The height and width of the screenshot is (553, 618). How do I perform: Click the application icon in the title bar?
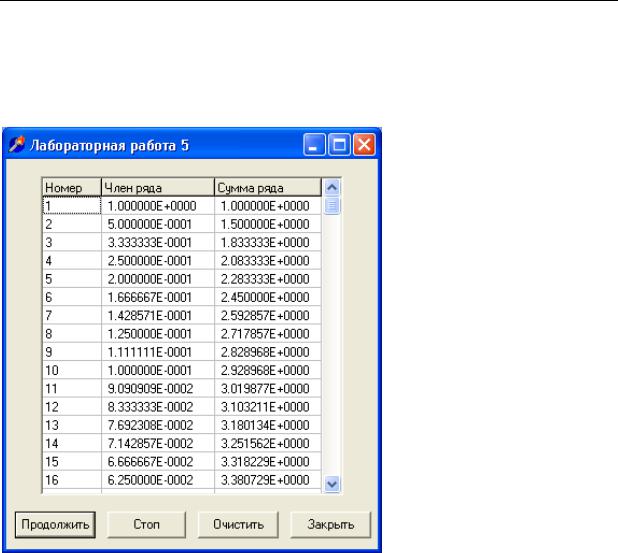tap(16, 144)
